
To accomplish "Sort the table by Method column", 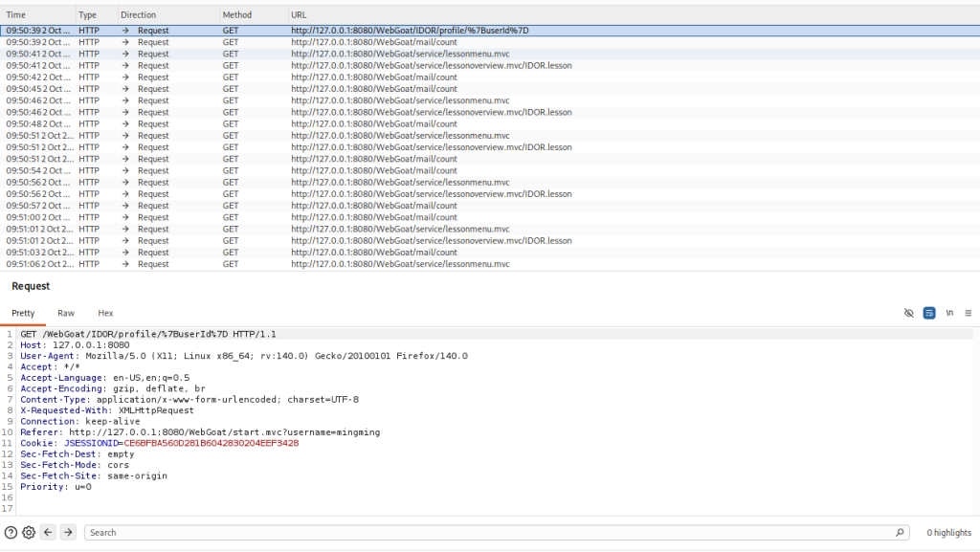I will click(x=252, y=15).
